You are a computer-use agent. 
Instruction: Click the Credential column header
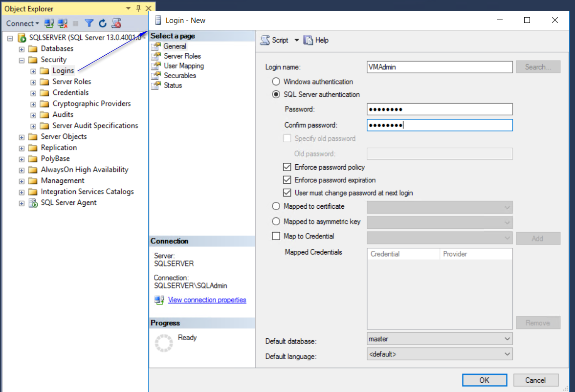click(403, 254)
